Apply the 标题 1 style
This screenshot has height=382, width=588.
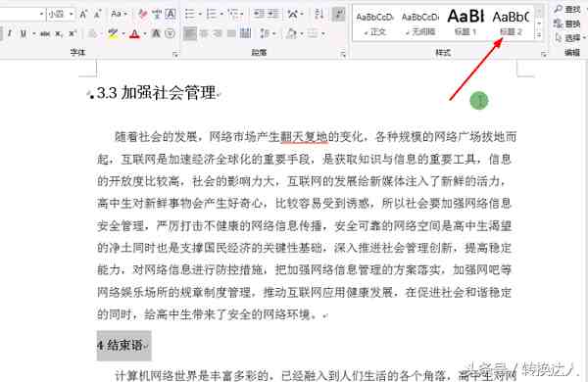465,24
